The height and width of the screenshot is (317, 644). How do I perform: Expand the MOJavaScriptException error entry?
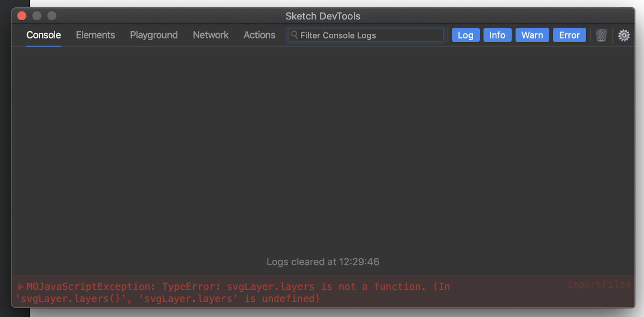point(21,287)
